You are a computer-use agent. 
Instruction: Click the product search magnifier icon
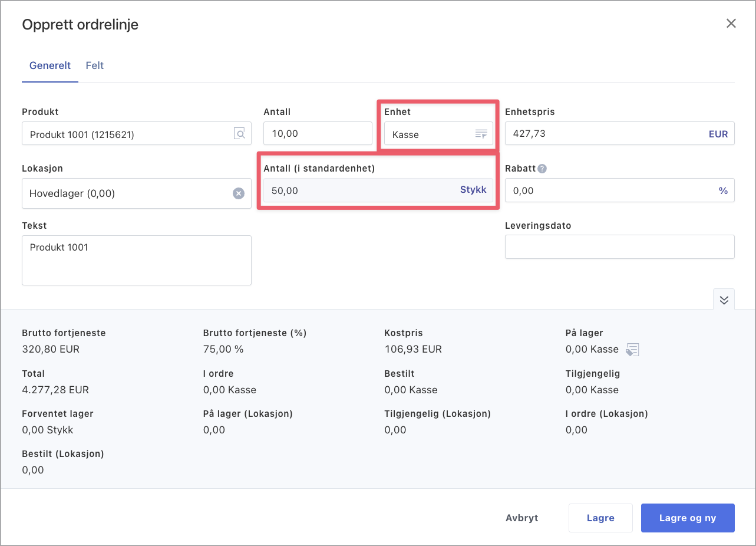(240, 134)
